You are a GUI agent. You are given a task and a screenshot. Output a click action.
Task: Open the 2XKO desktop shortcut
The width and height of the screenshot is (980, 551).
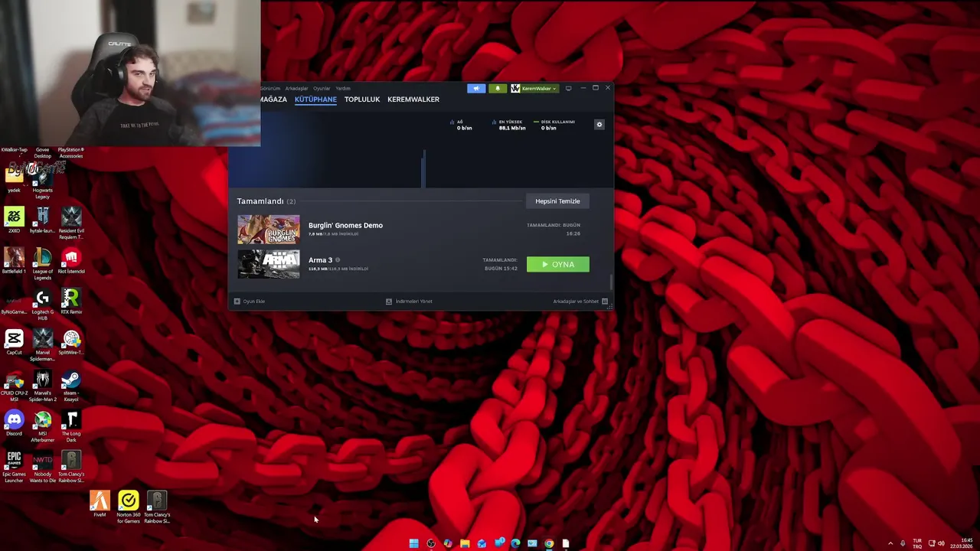point(14,220)
